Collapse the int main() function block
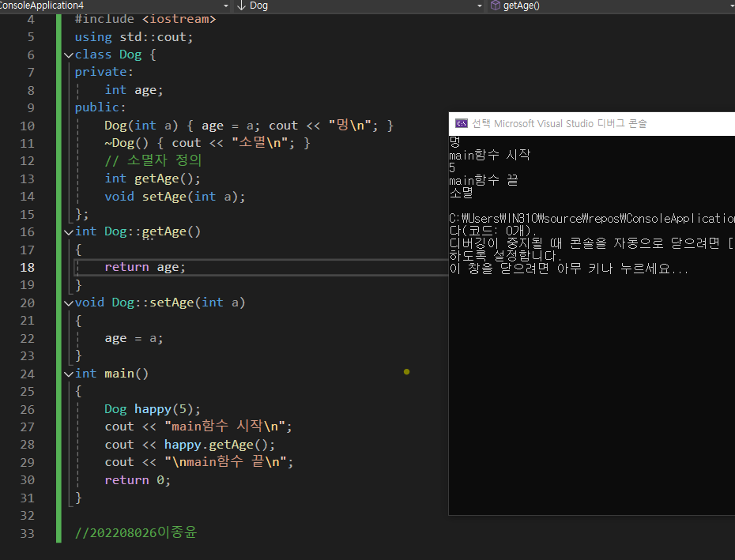This screenshot has height=560, width=735. (x=69, y=374)
